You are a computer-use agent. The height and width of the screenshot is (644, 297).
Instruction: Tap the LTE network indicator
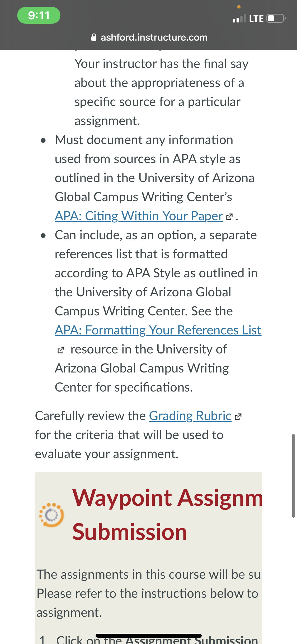tap(256, 19)
